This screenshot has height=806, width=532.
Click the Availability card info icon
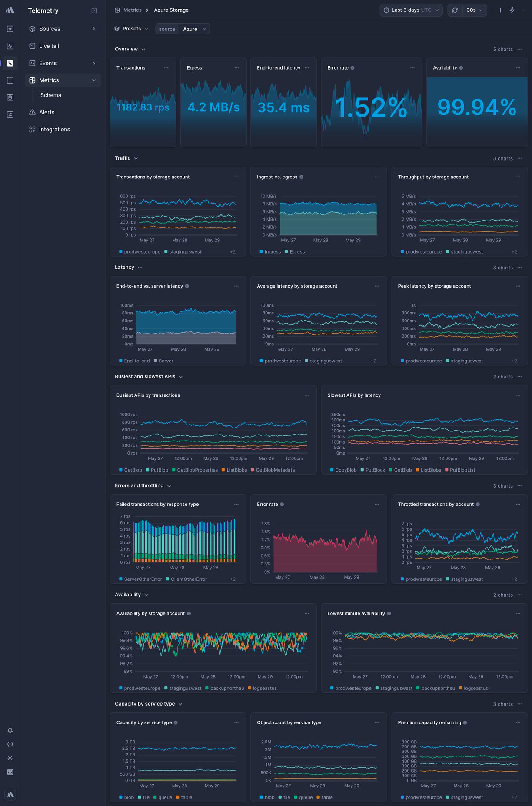click(x=461, y=68)
